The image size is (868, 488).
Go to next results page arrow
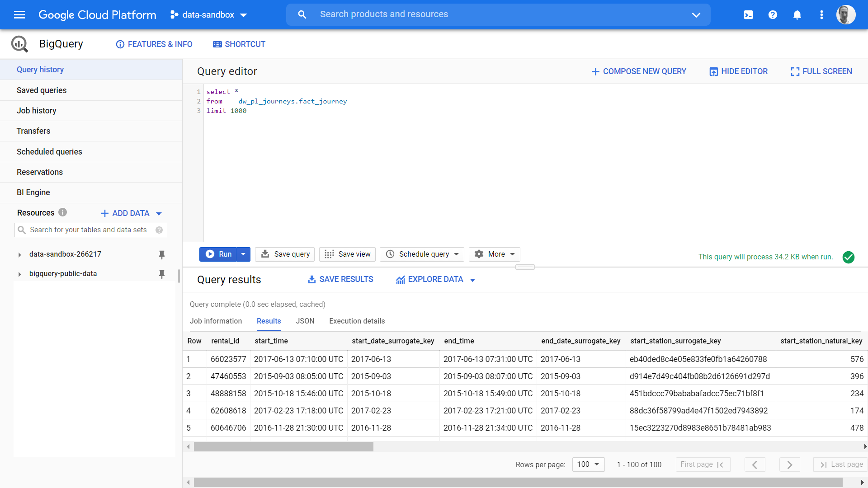coord(789,465)
